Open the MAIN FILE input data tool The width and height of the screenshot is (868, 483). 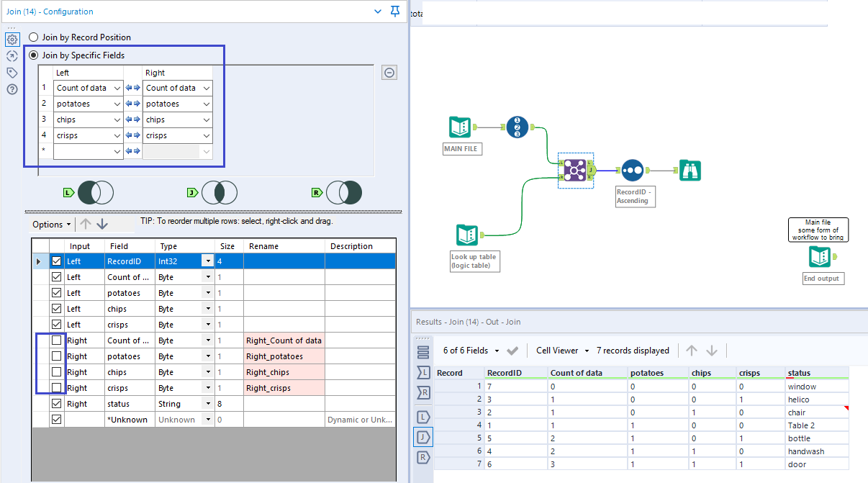(459, 126)
